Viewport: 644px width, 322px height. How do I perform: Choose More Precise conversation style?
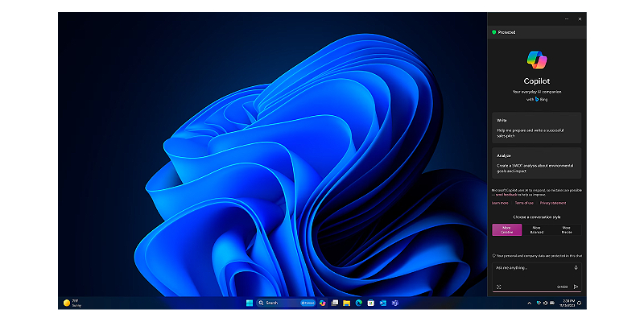(567, 230)
